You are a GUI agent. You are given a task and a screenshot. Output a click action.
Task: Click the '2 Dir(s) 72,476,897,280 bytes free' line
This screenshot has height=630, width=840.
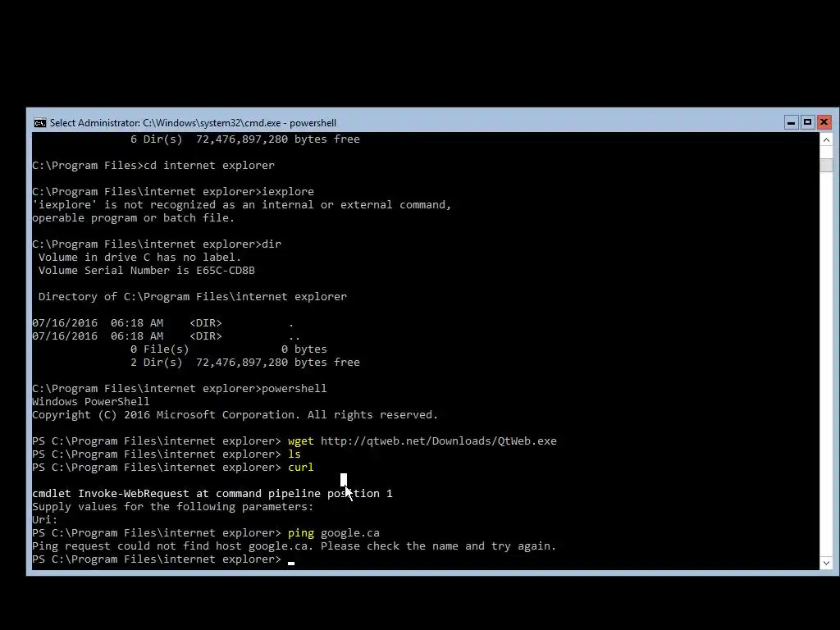tap(244, 363)
